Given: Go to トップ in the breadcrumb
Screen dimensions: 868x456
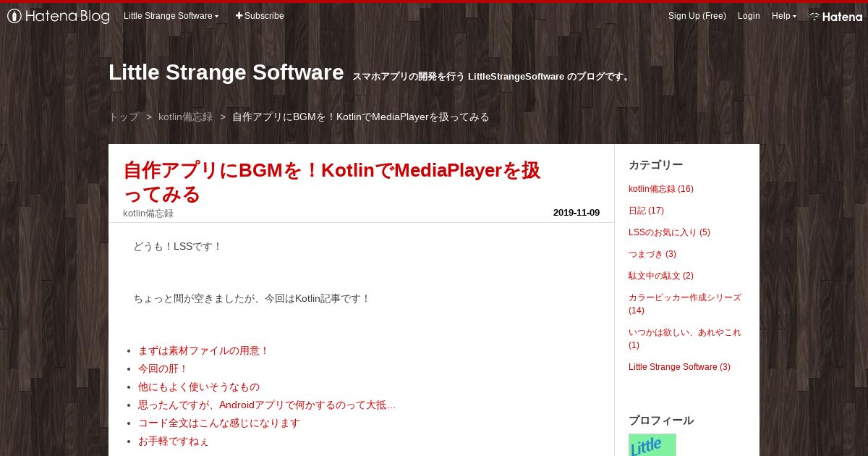Looking at the screenshot, I should pos(124,117).
